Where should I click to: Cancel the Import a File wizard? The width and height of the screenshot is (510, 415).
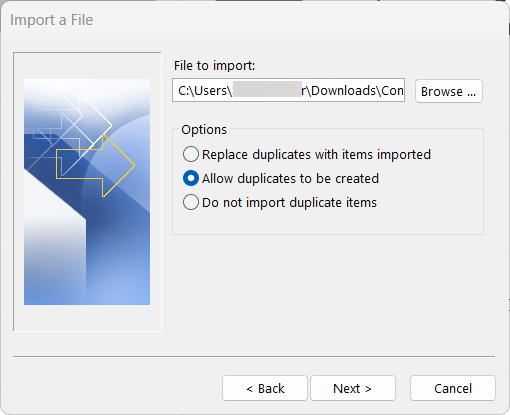tap(453, 388)
